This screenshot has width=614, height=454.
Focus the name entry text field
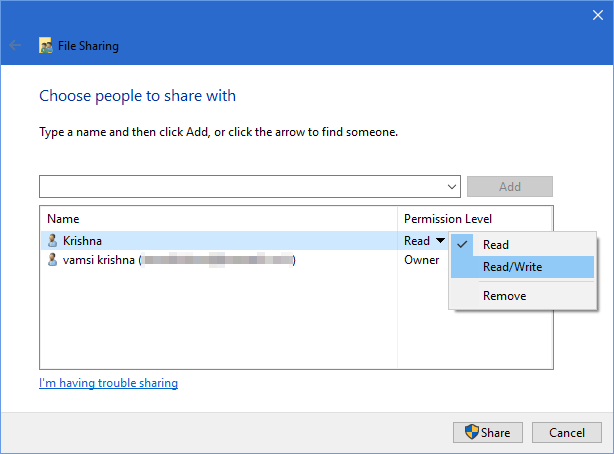point(240,186)
